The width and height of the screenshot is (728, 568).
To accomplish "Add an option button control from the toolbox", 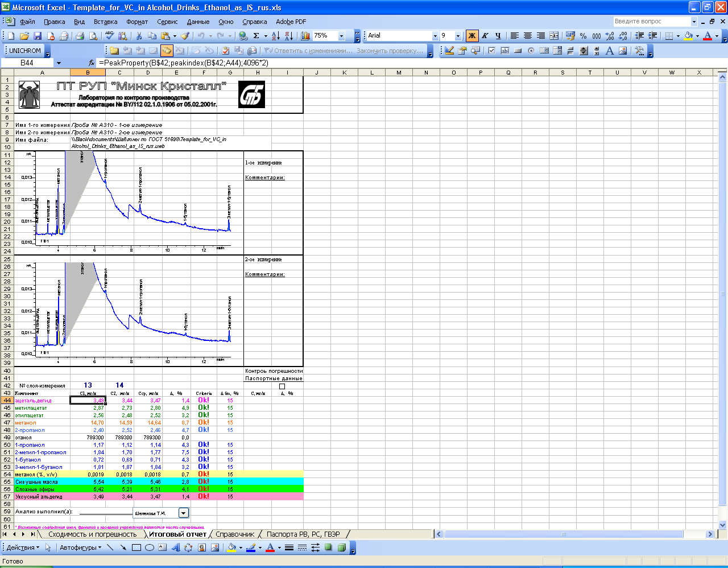I will 531,51.
